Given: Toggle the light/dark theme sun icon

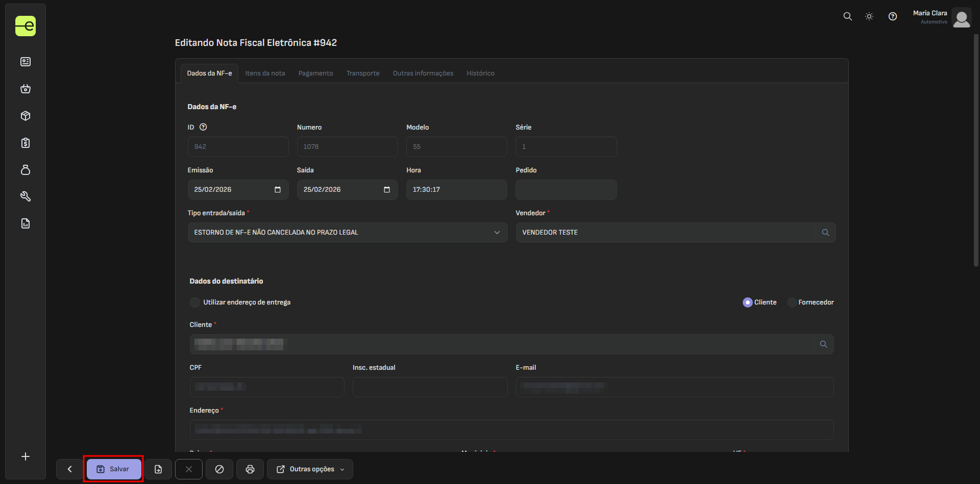Looking at the screenshot, I should 869,16.
